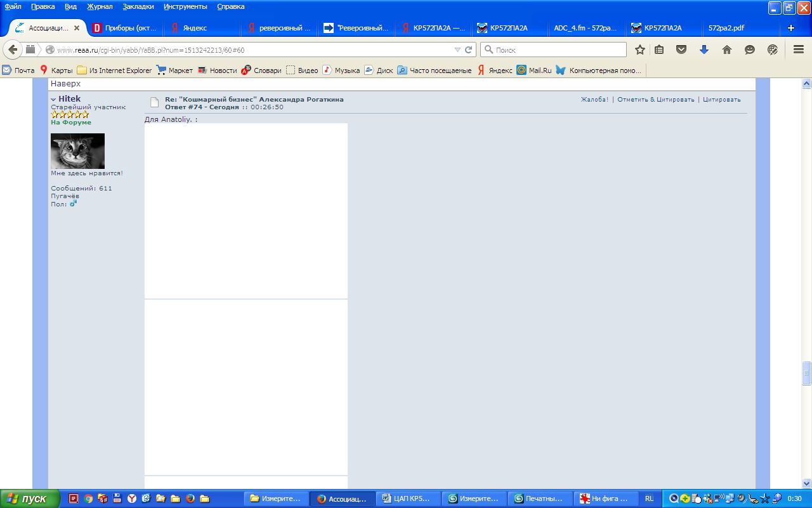Reload the page with refresh icon
The image size is (812, 508).
(469, 50)
